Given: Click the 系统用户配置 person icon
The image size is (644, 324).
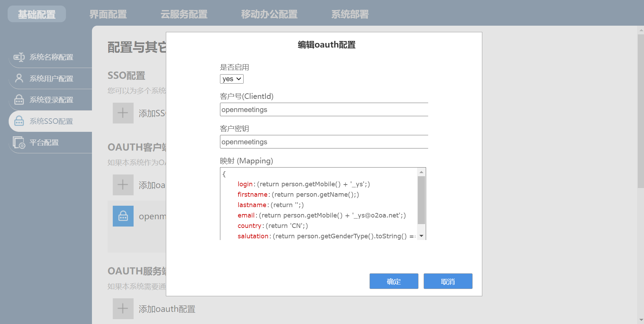Looking at the screenshot, I should 19,78.
